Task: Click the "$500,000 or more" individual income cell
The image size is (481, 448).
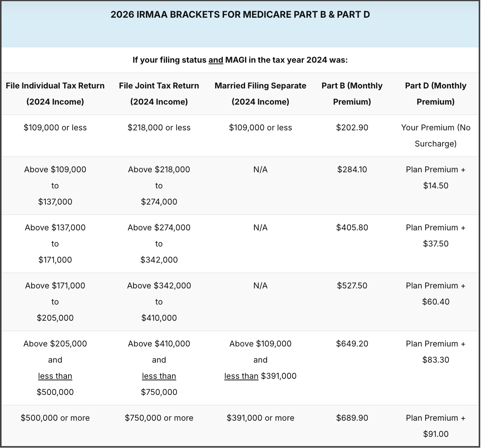Action: click(55, 418)
